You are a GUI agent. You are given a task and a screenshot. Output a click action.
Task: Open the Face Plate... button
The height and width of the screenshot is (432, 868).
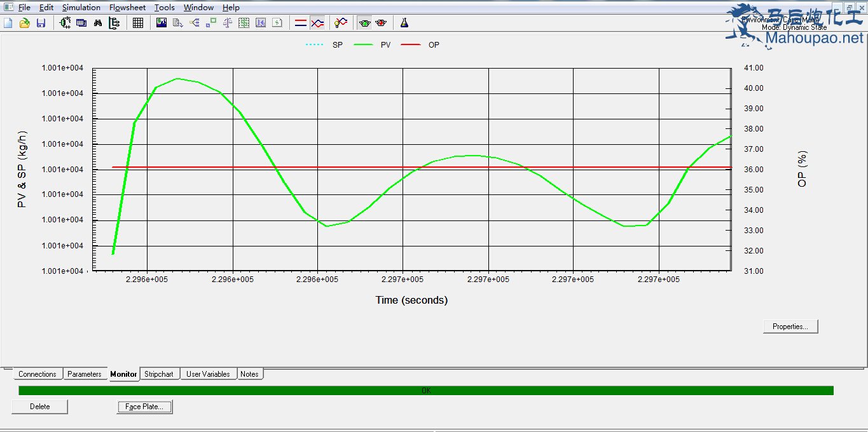(144, 407)
